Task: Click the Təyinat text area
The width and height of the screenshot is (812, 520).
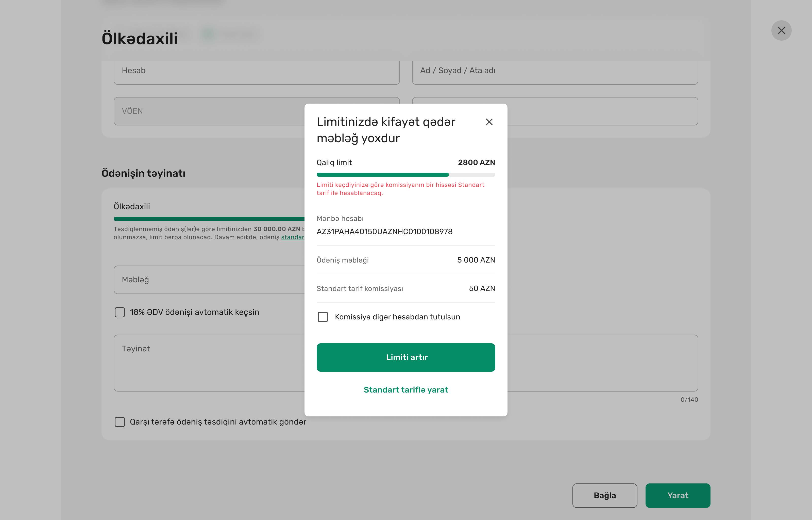Action: click(209, 363)
